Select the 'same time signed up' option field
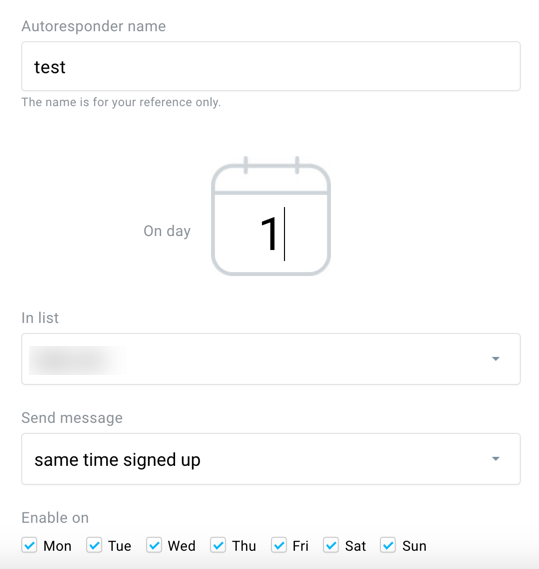The image size is (539, 569). (271, 459)
